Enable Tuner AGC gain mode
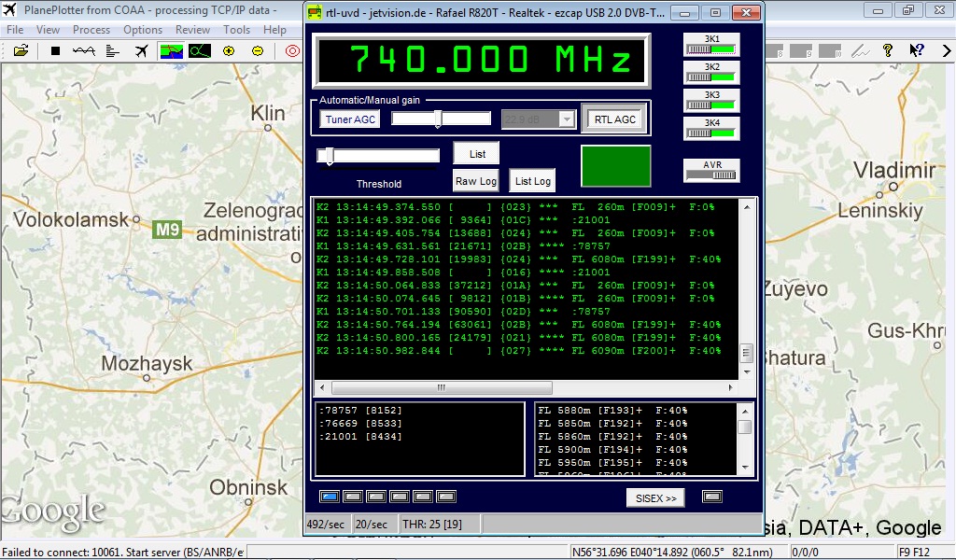This screenshot has width=956, height=560. tap(350, 119)
